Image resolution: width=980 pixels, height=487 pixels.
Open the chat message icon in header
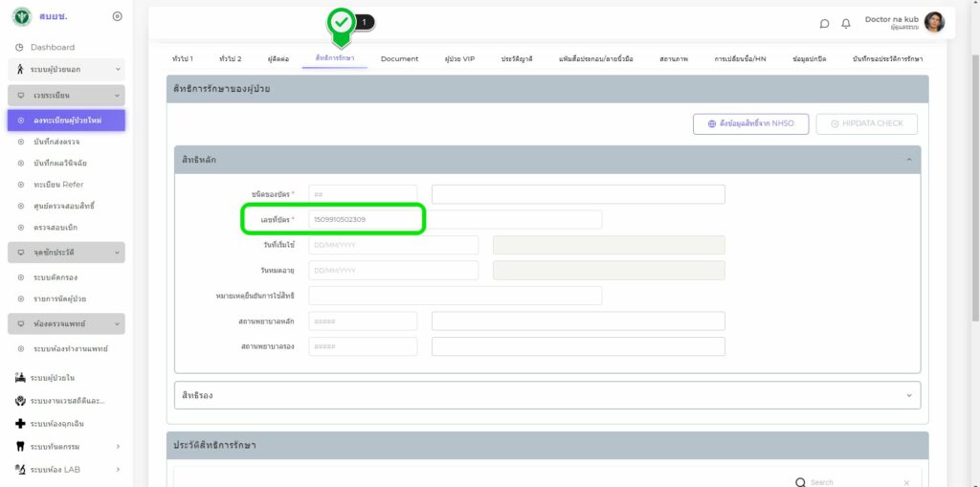pyautogui.click(x=824, y=23)
